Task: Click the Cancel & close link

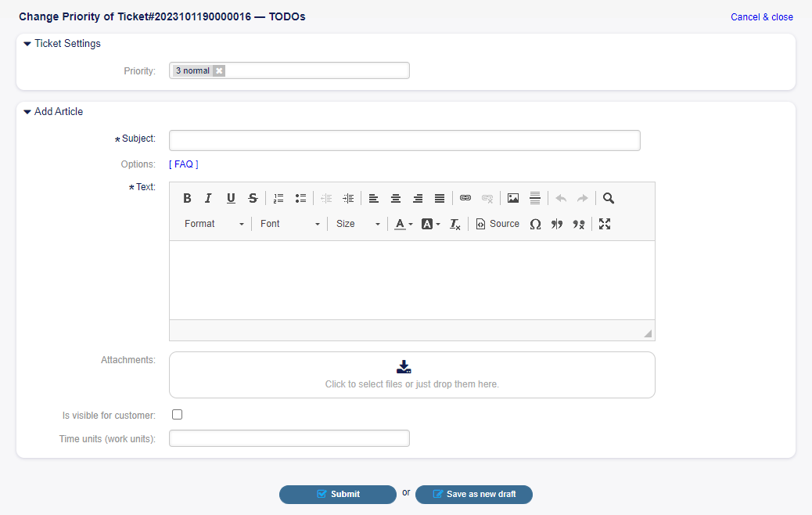Action: click(761, 17)
